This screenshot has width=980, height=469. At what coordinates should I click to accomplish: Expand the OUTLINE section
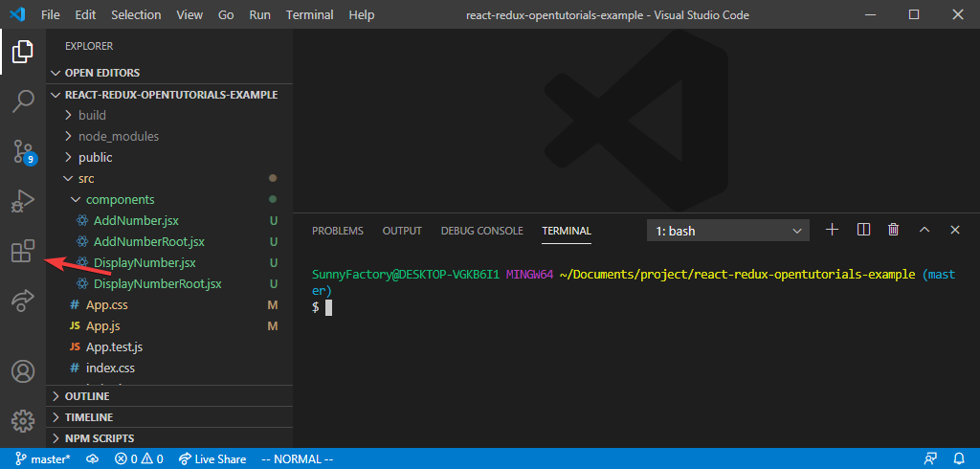(169, 396)
